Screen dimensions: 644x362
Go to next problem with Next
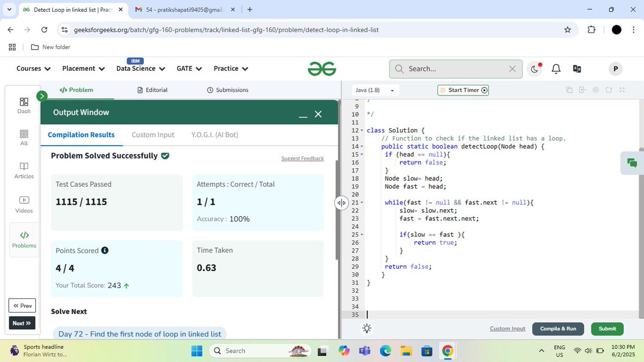tap(23, 323)
